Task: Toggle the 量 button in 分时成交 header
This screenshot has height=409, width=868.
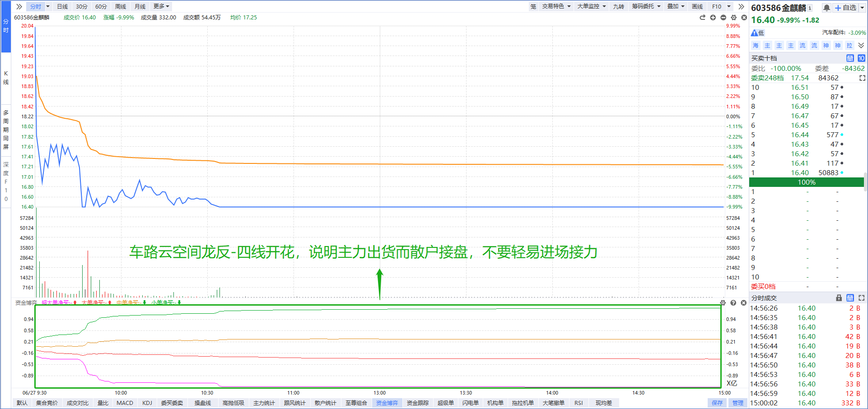Action: click(850, 298)
